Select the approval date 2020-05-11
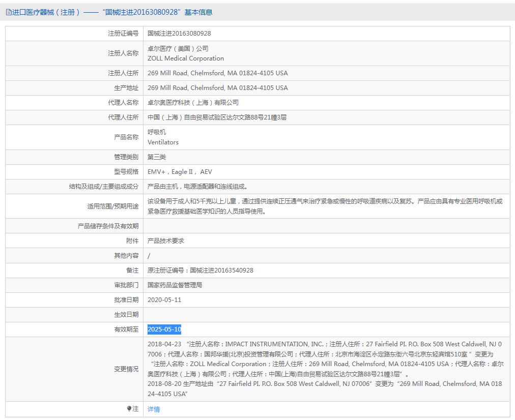Screen dimensions: 515x420 click(x=166, y=299)
